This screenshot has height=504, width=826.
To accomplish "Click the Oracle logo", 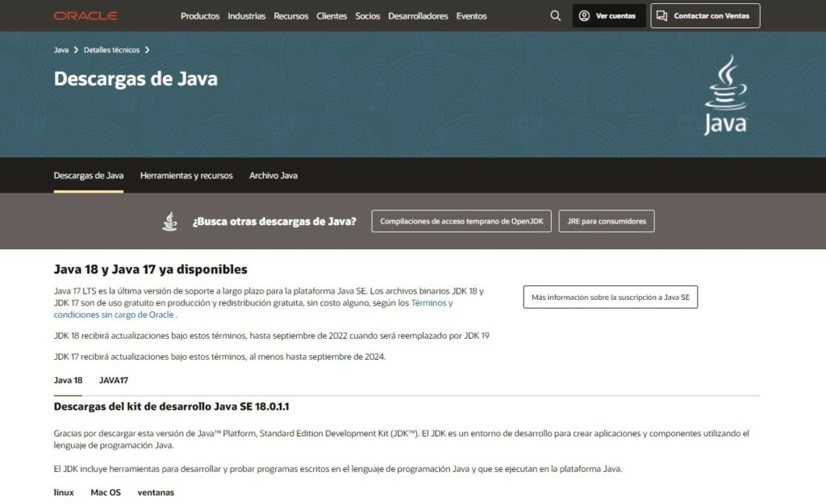I will click(86, 16).
